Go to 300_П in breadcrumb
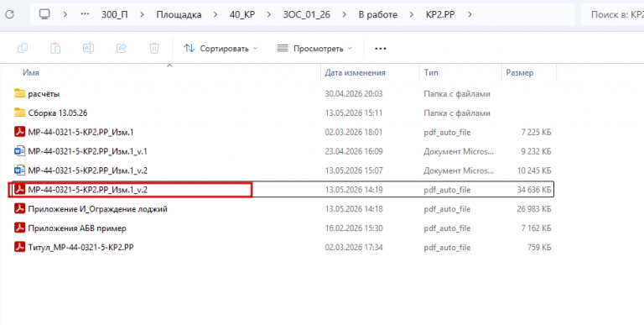Screen dimensions: 644x325 115,14
